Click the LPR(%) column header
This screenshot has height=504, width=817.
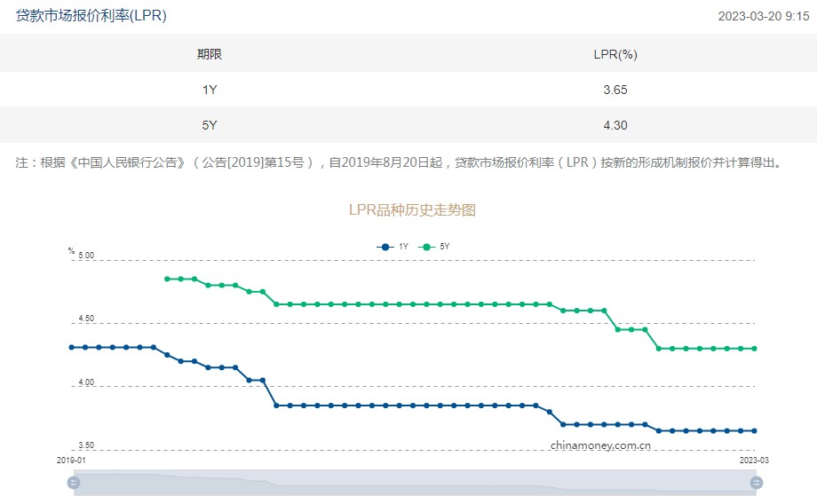tap(615, 54)
